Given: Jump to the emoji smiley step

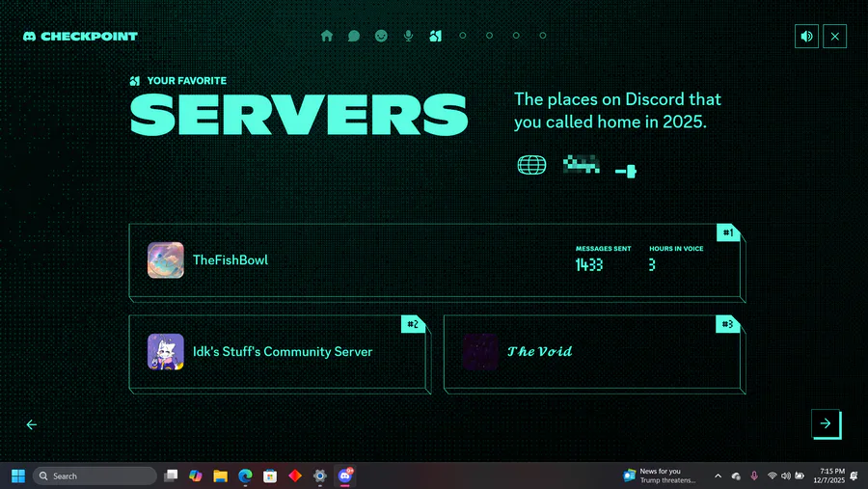Looking at the screenshot, I should click(x=381, y=36).
